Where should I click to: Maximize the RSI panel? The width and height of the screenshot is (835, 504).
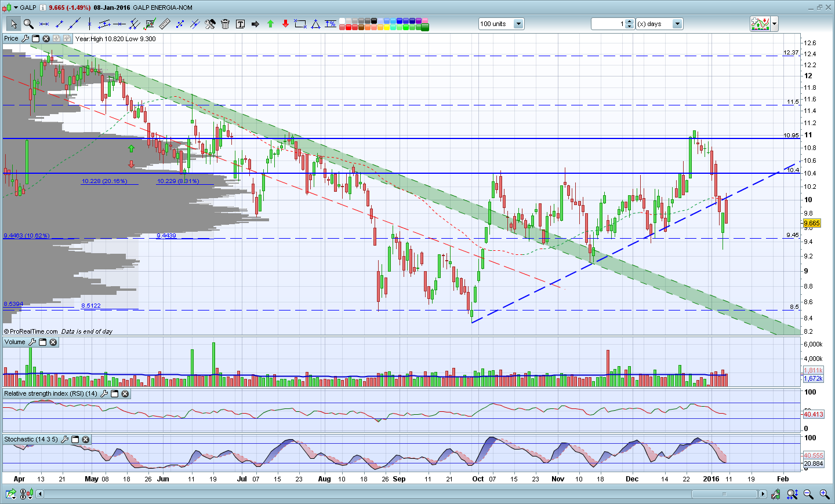(114, 394)
